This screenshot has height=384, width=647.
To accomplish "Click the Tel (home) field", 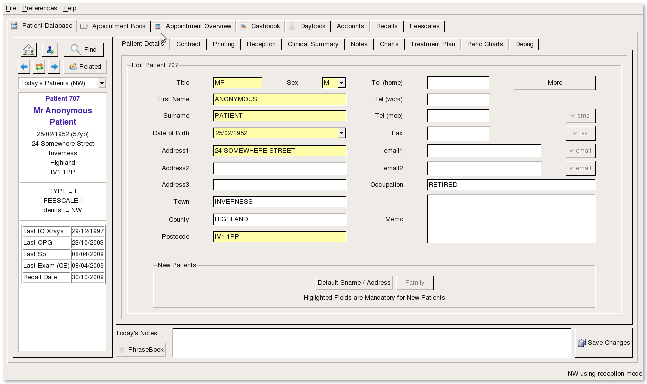I will pos(458,83).
